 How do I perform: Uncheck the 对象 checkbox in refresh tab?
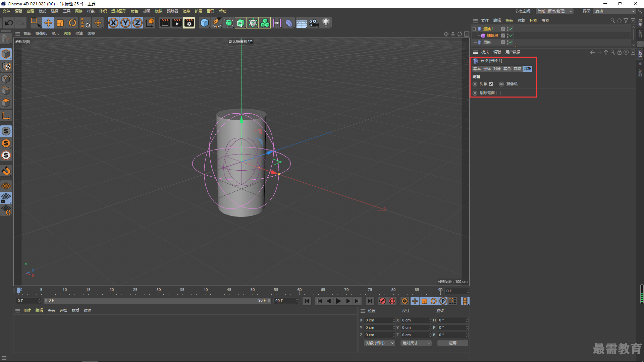(x=491, y=84)
